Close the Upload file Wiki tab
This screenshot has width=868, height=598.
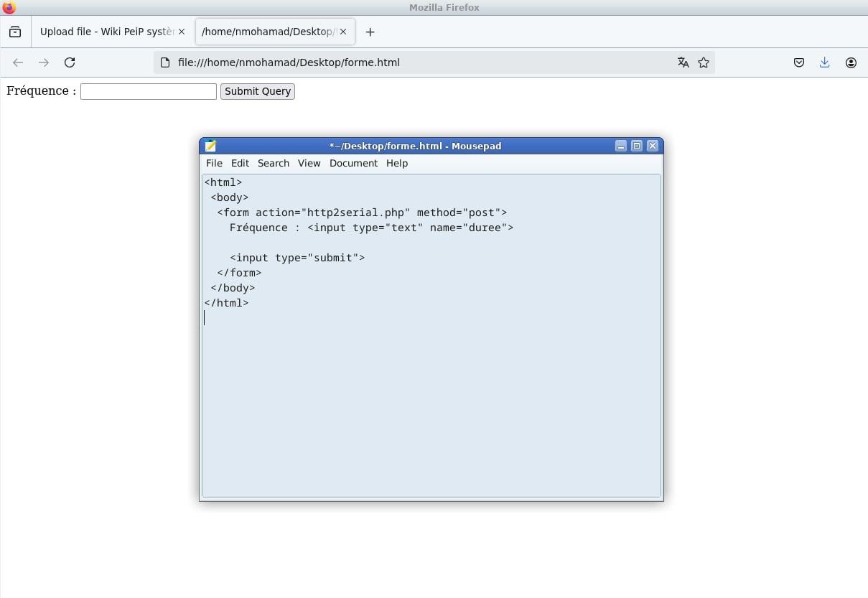[x=182, y=32]
